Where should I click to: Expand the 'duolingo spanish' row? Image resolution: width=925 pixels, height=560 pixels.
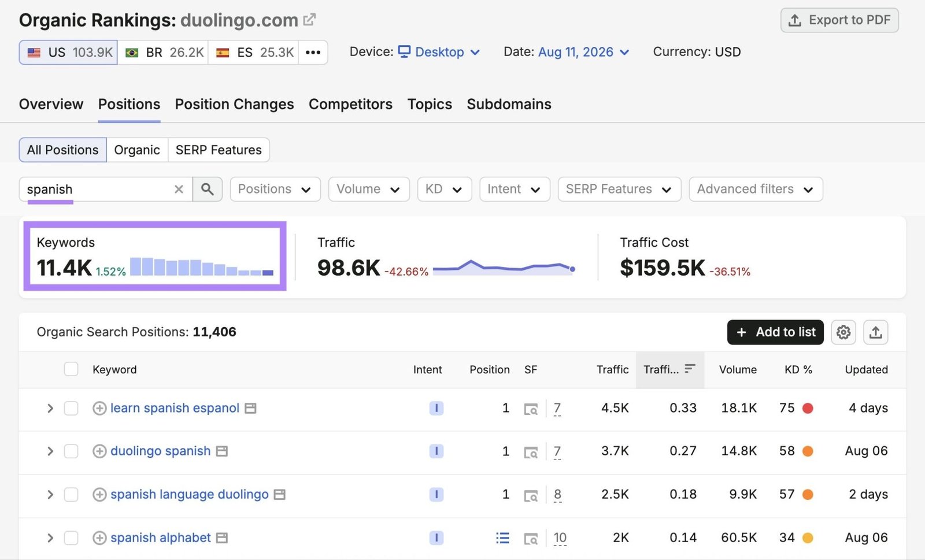coord(50,451)
